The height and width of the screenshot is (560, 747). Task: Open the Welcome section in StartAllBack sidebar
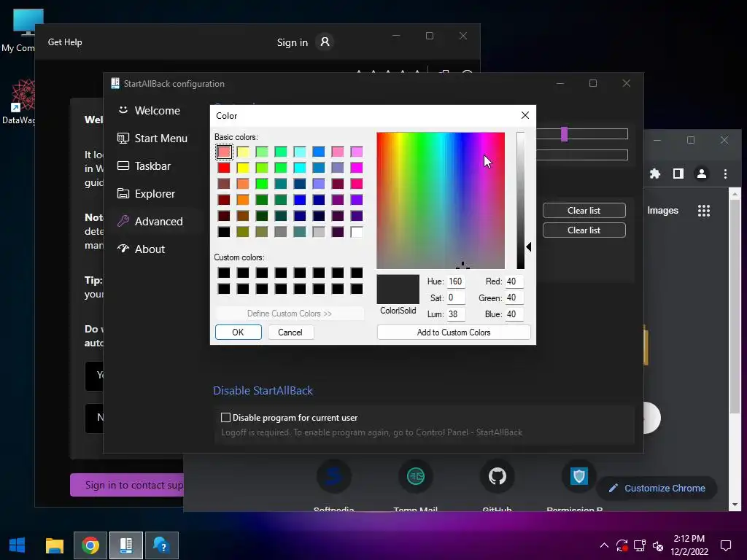tap(150, 111)
